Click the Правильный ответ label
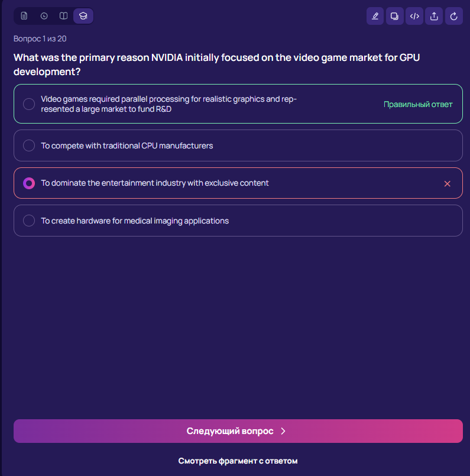This screenshot has height=476, width=470. 417,104
